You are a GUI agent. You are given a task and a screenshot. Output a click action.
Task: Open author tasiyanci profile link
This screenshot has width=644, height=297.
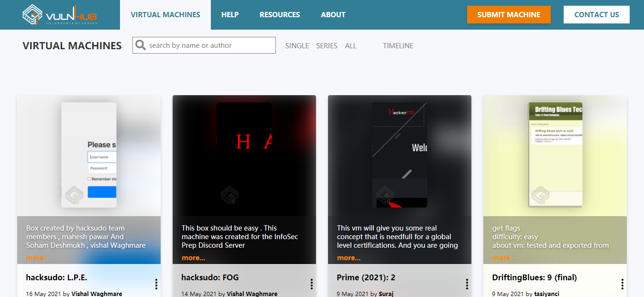click(x=546, y=294)
